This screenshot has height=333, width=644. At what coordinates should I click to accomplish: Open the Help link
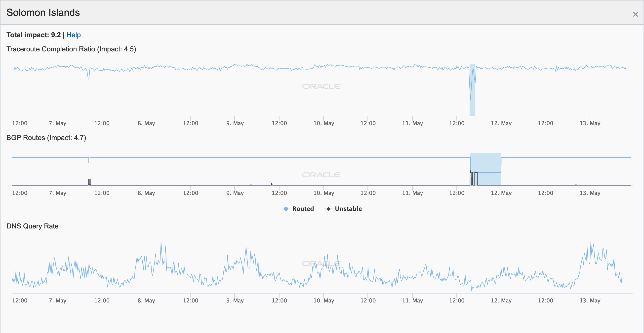tap(74, 35)
